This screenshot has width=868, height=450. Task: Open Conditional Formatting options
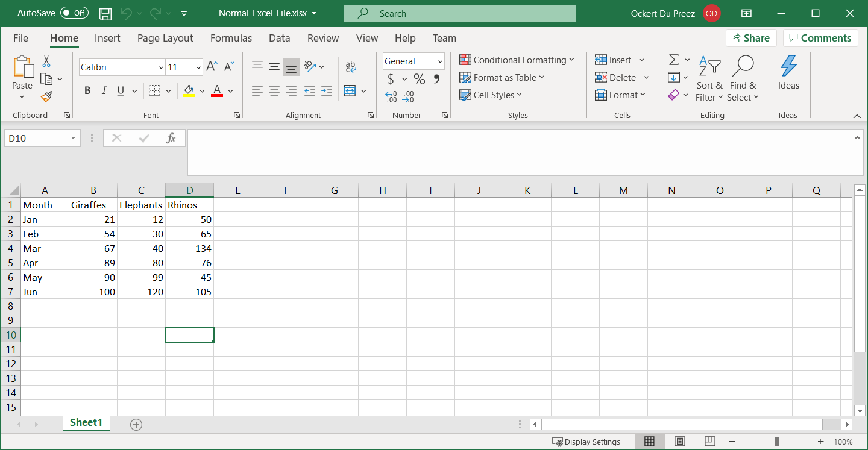(x=517, y=60)
